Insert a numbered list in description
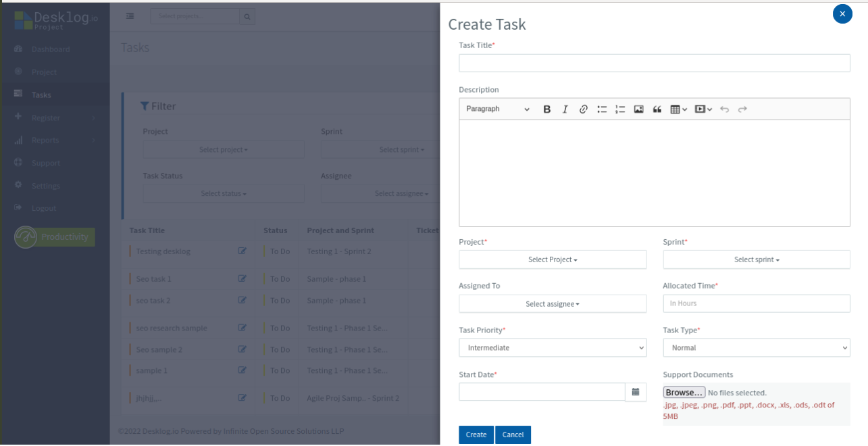The image size is (868, 446). [x=620, y=109]
